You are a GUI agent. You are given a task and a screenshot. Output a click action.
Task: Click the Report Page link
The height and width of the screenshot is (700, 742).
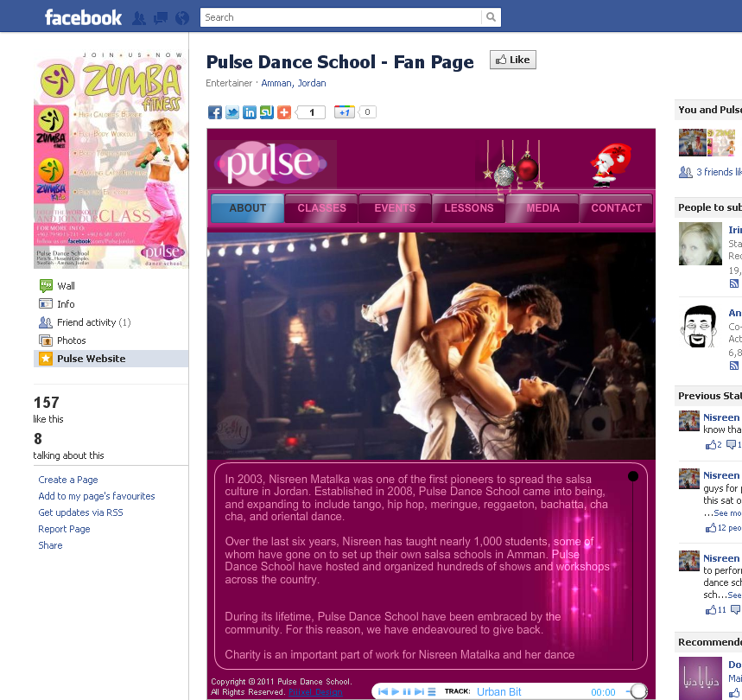pyautogui.click(x=64, y=529)
